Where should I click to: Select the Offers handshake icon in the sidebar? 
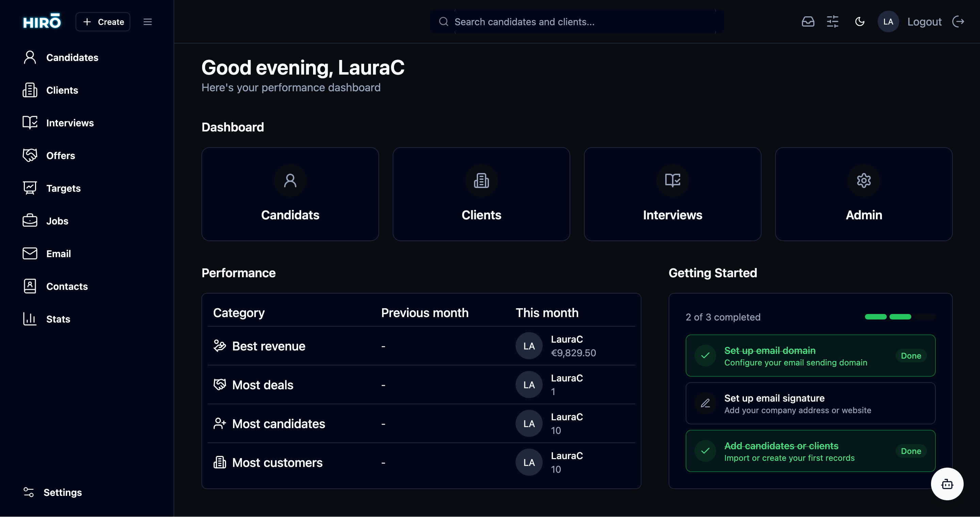click(x=30, y=155)
